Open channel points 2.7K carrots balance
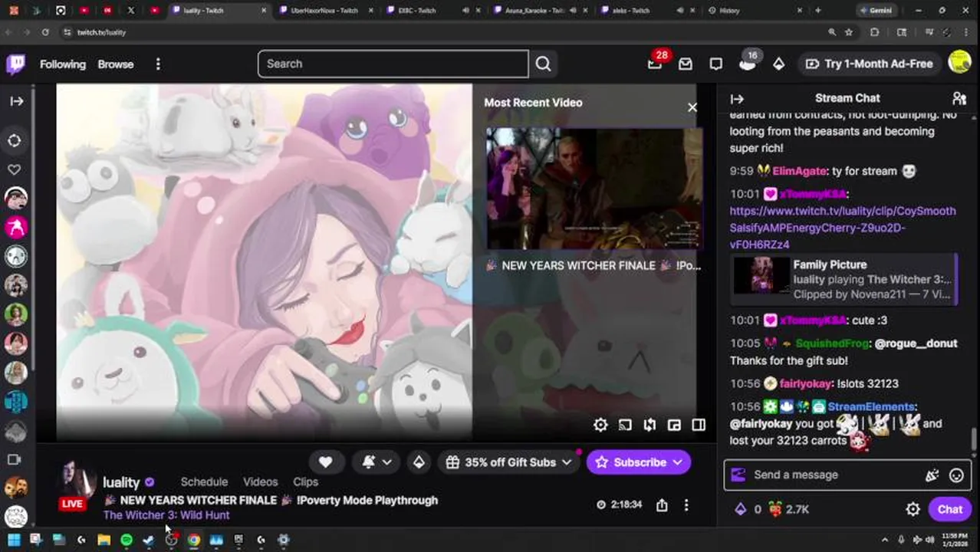980x552 pixels. (788, 509)
